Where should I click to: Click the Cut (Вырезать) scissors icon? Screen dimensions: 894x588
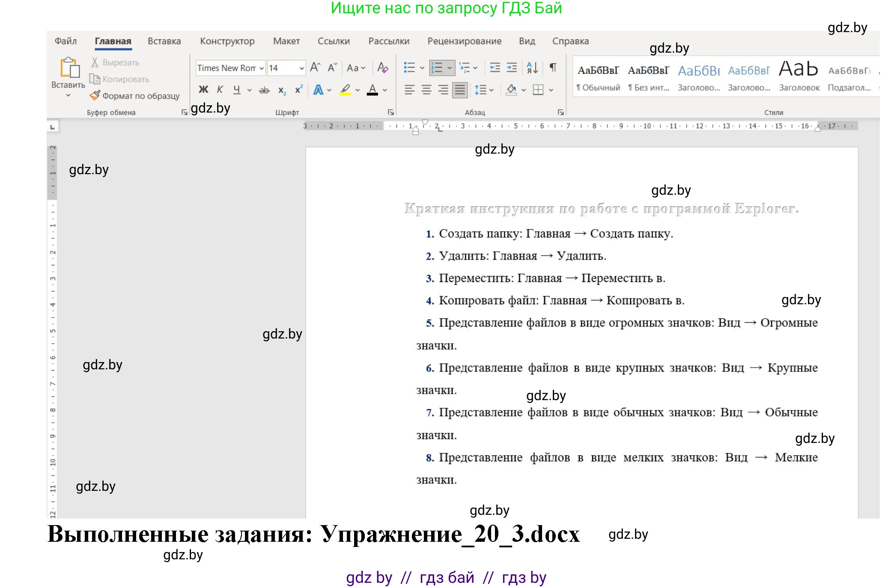coord(95,62)
